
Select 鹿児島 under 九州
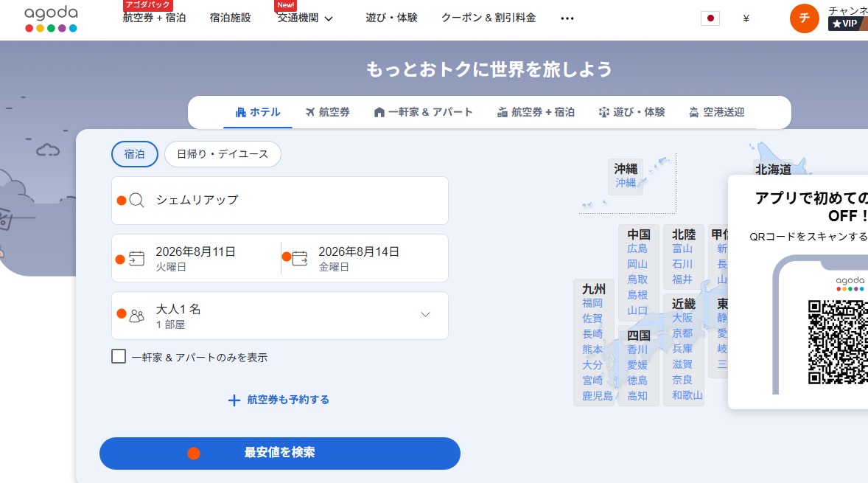tap(598, 396)
